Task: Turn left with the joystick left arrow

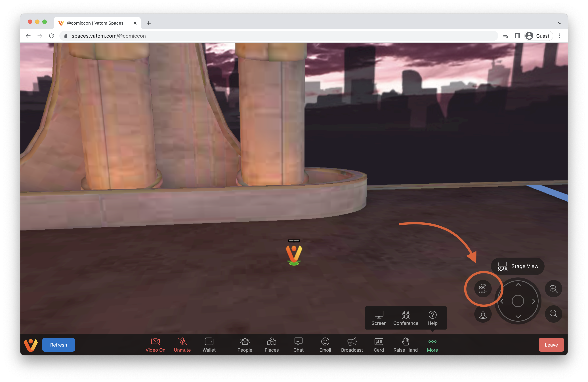Action: click(x=502, y=301)
